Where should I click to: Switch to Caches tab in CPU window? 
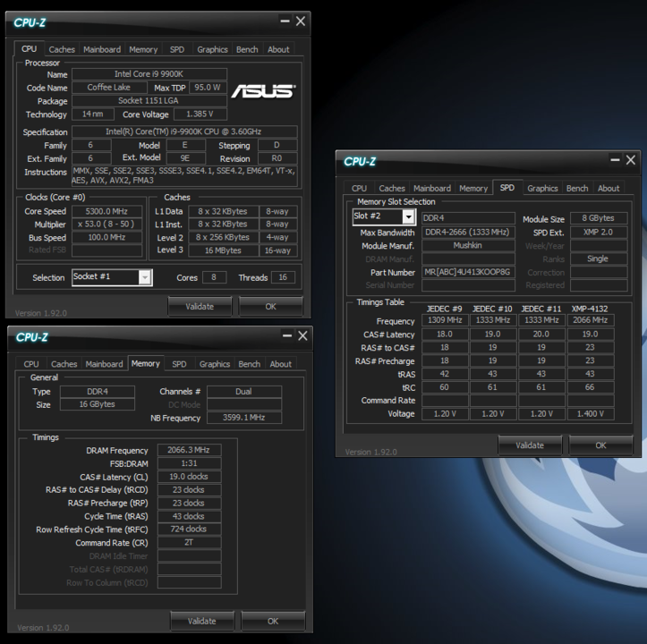pyautogui.click(x=62, y=50)
